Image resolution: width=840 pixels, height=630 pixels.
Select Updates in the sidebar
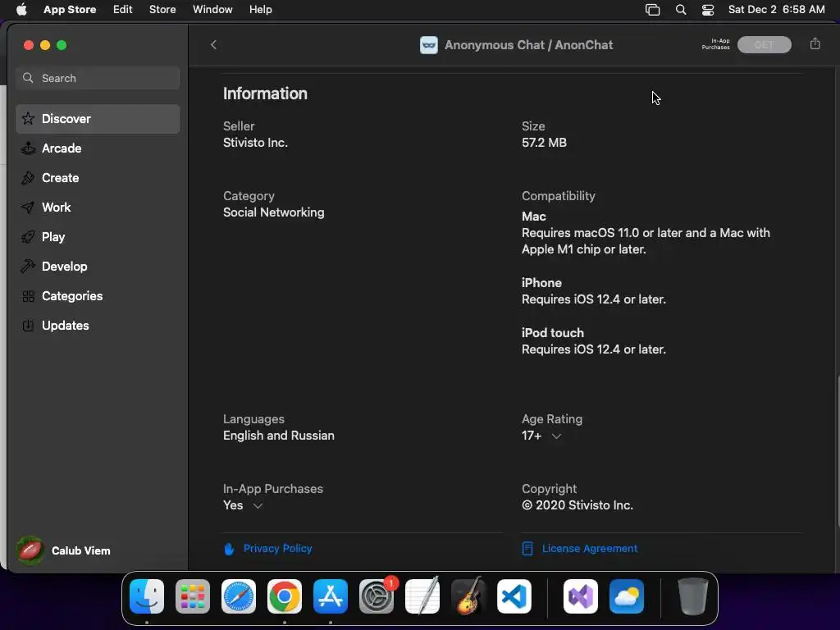coord(98,326)
